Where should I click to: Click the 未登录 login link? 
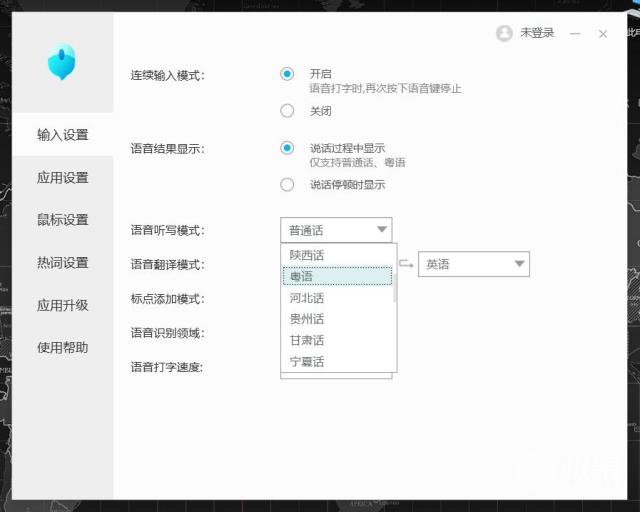click(x=536, y=33)
